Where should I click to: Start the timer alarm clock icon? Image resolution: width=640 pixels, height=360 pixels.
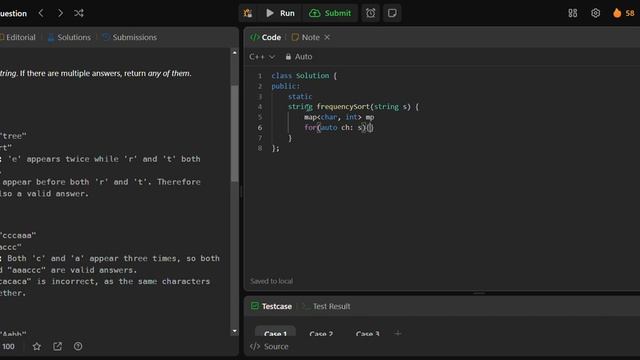(x=371, y=13)
